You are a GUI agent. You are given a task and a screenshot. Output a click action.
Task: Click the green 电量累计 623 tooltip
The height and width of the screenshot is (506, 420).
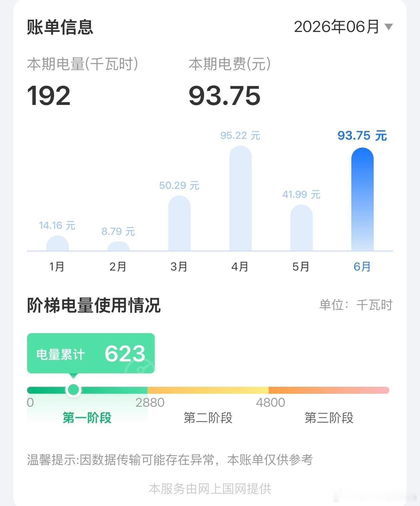[x=91, y=353]
